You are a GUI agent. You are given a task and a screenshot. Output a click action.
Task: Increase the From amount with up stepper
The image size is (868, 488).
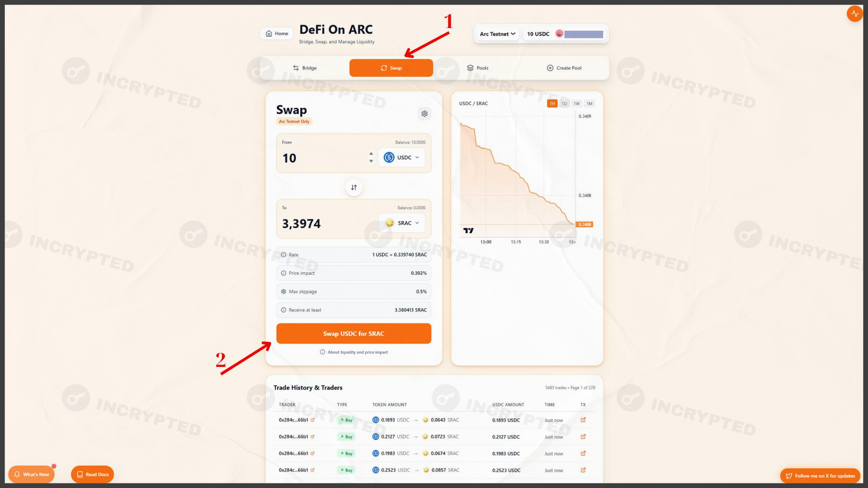tap(371, 154)
